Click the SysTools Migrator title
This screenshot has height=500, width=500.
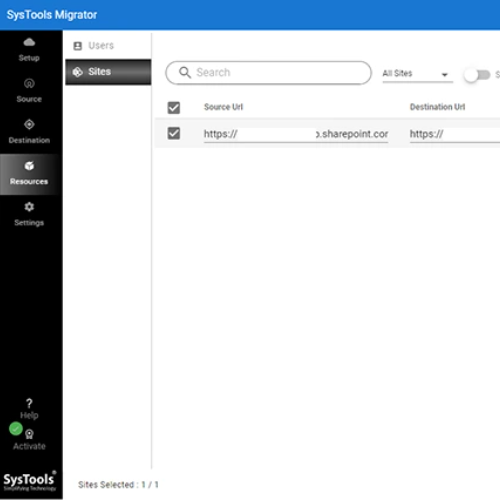point(52,15)
